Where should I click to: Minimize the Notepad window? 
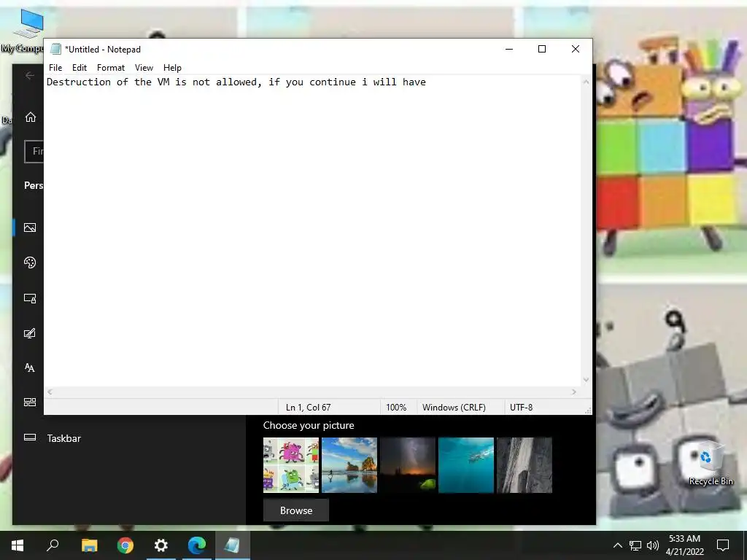pos(508,49)
